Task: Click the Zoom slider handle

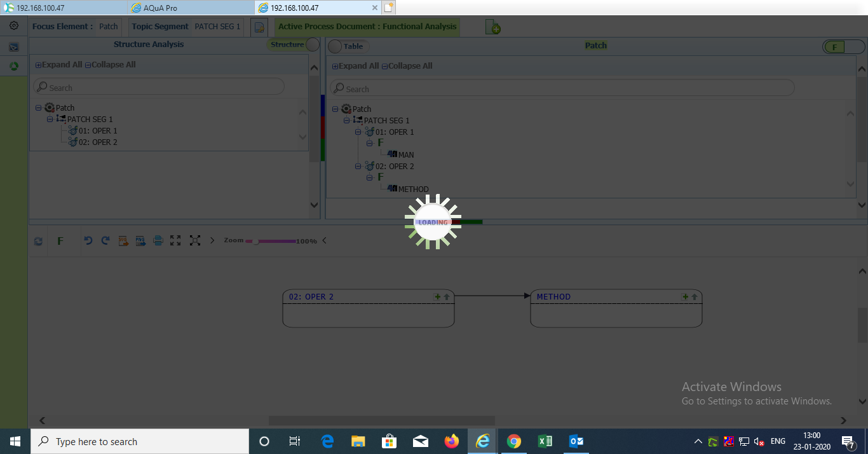Action: 255,242
